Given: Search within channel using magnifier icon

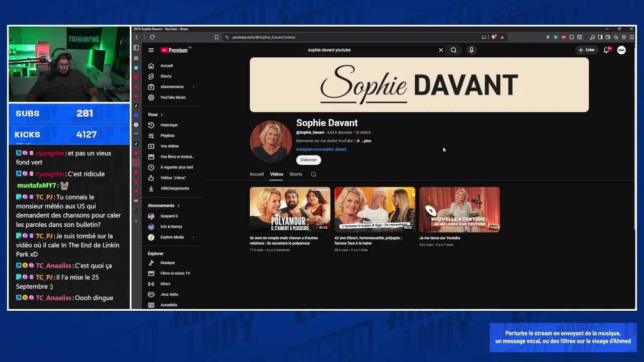Looking at the screenshot, I should 313,174.
